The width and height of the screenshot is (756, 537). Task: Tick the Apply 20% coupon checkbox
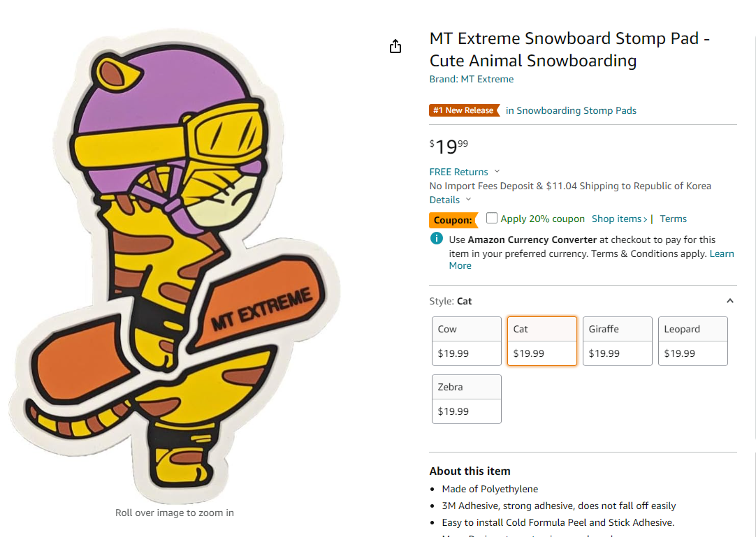(491, 219)
